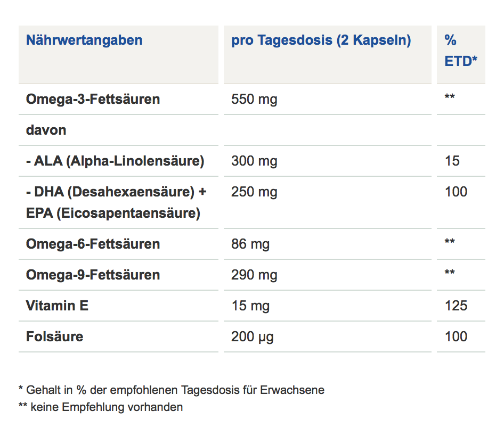Select the 86 mg value
Viewport: 504px width, 427px height.
(250, 244)
